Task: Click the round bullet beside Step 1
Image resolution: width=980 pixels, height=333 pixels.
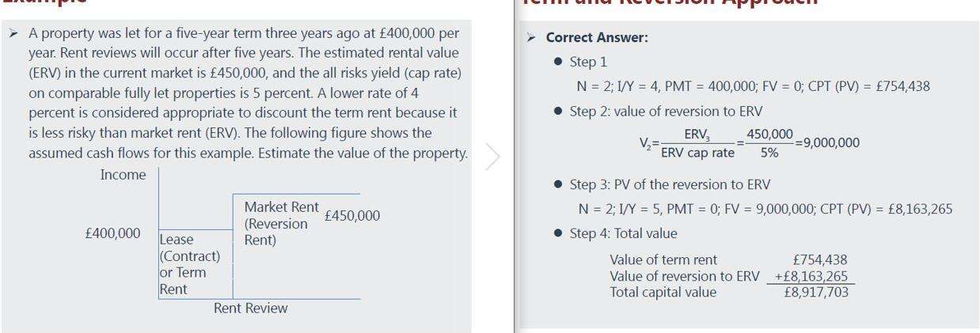Action: point(559,62)
